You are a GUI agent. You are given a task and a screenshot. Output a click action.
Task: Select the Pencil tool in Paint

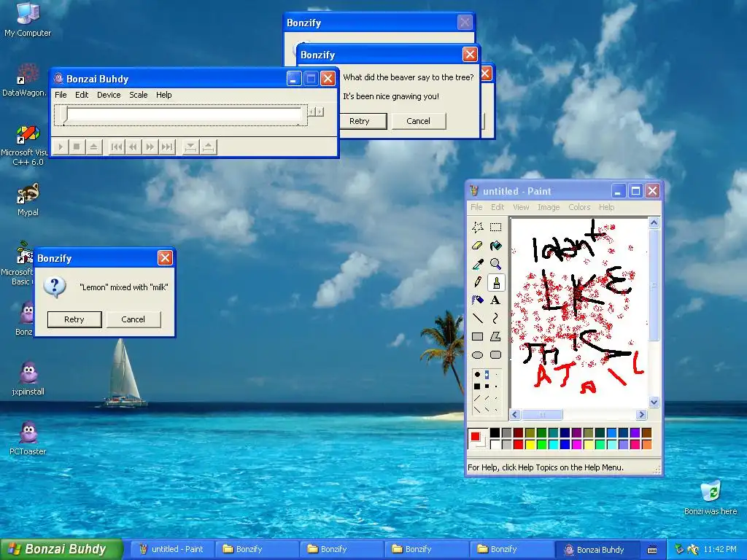(x=477, y=282)
